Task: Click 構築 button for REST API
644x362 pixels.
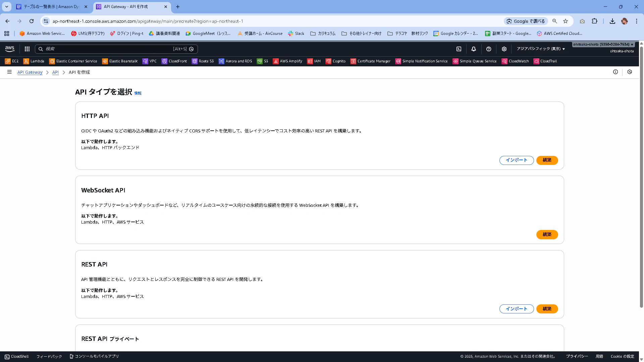Action: pos(547,309)
